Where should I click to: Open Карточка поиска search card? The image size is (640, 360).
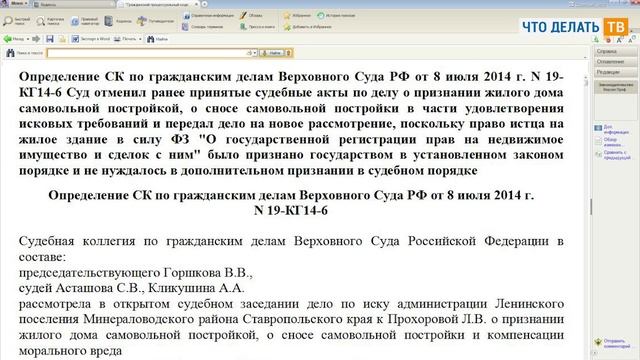tap(50, 21)
